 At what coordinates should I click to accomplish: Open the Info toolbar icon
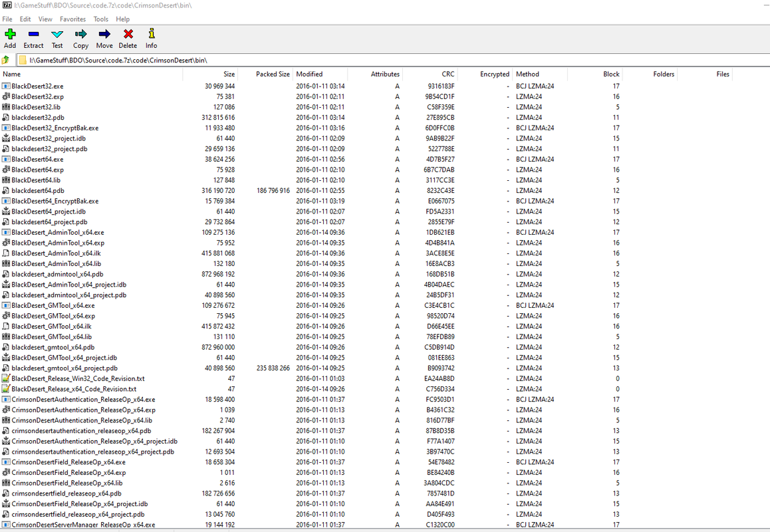click(x=151, y=34)
